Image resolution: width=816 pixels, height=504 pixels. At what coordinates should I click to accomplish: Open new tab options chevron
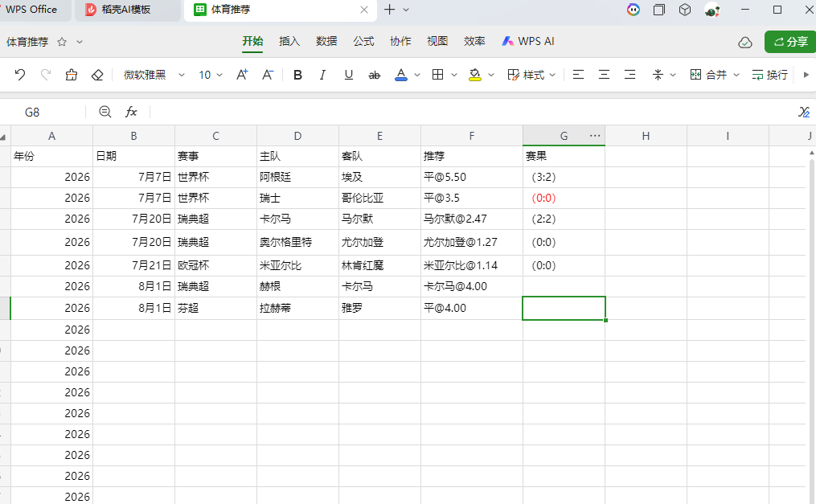407,10
